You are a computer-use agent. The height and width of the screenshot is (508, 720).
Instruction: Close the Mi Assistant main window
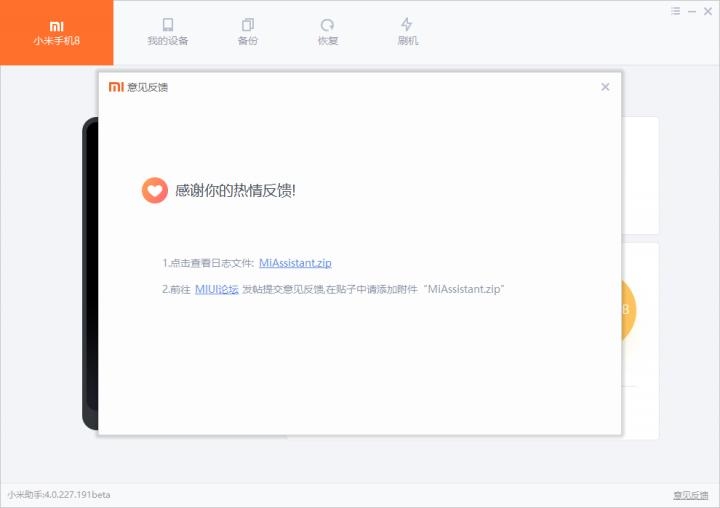pos(708,11)
